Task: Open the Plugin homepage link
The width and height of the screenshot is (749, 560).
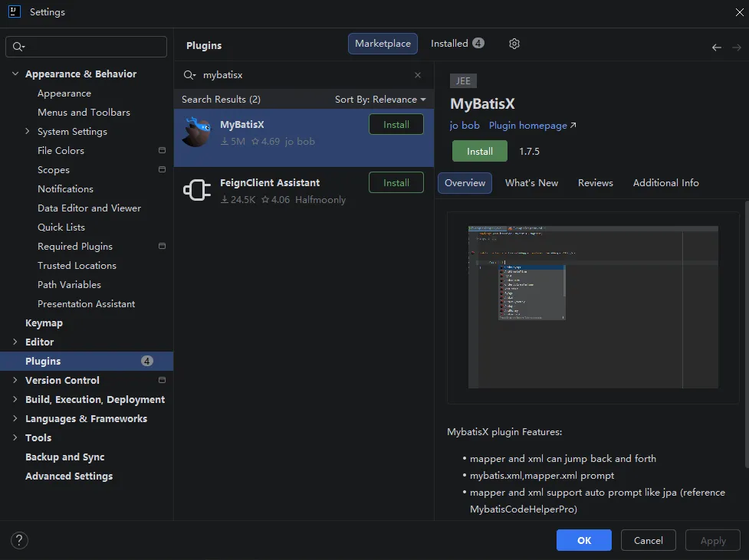Action: pyautogui.click(x=528, y=125)
